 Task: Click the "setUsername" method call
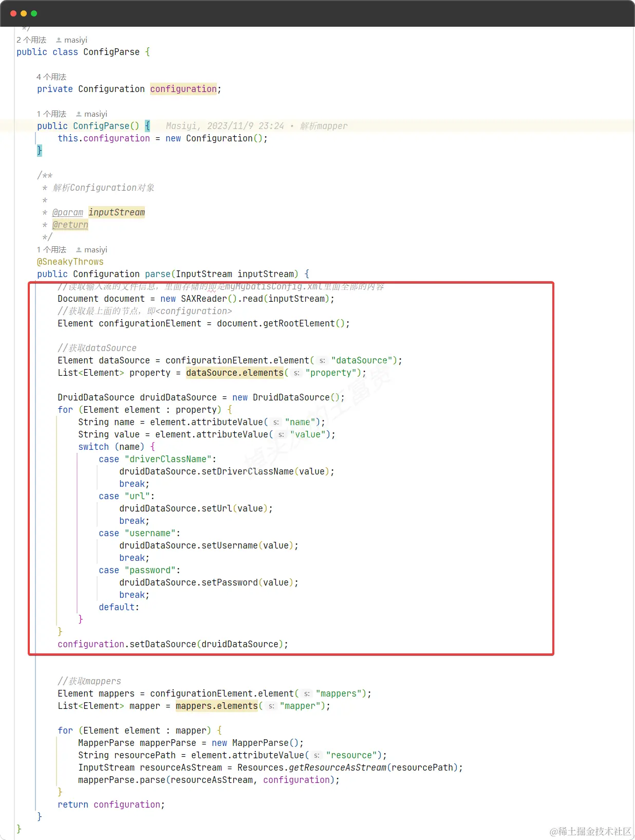click(x=230, y=545)
